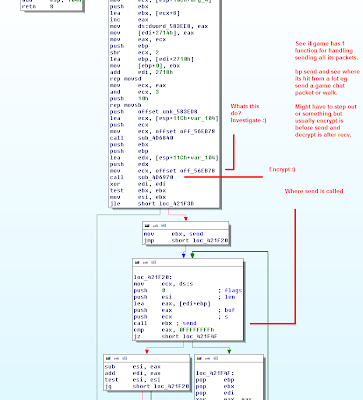363x400 pixels.
Task: Select the 'lea eax, [edi+ebp]' line
Action: click(x=172, y=304)
